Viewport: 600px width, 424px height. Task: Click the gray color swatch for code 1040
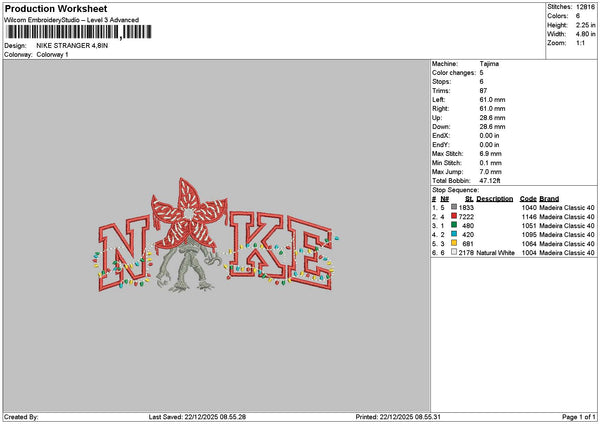pyautogui.click(x=454, y=207)
